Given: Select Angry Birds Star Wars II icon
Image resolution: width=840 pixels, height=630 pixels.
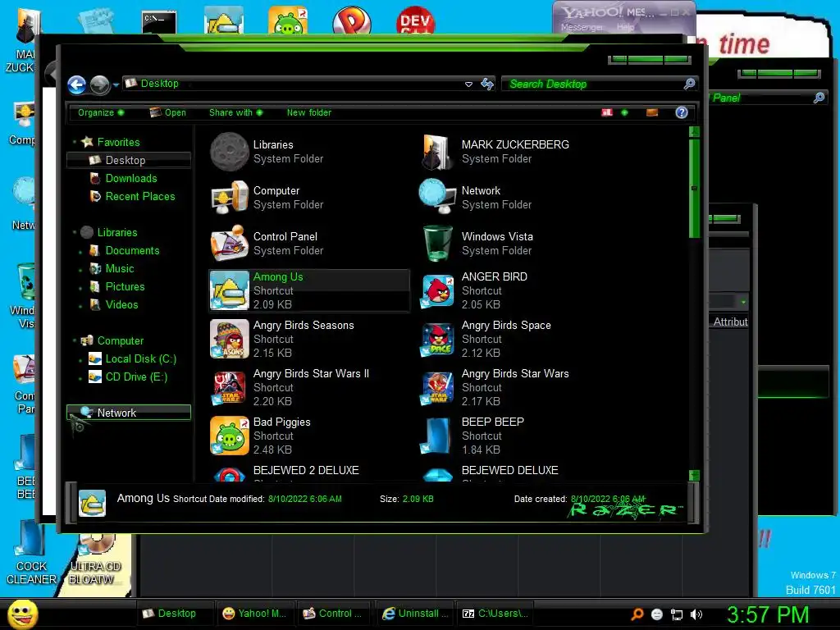Looking at the screenshot, I should pos(230,387).
